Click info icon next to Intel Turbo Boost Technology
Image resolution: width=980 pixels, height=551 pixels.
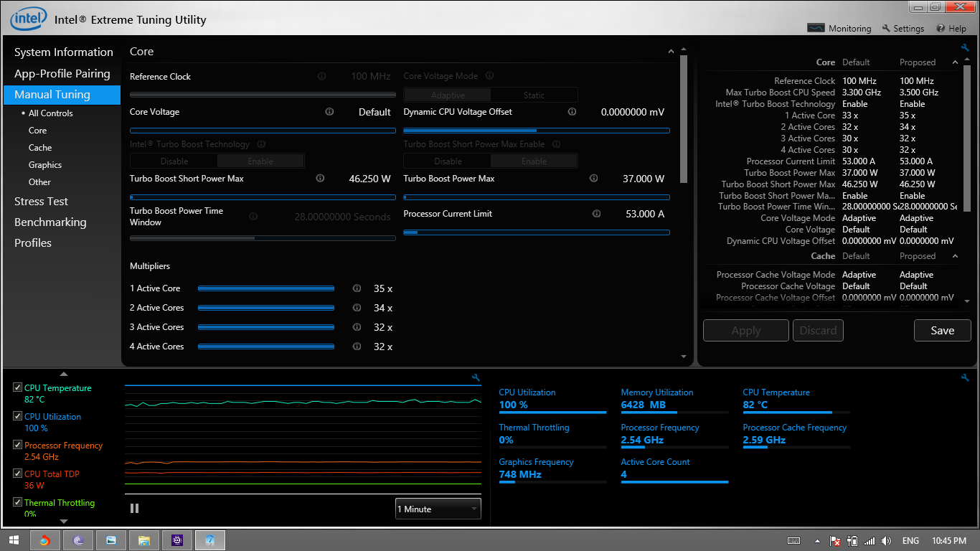coord(261,144)
